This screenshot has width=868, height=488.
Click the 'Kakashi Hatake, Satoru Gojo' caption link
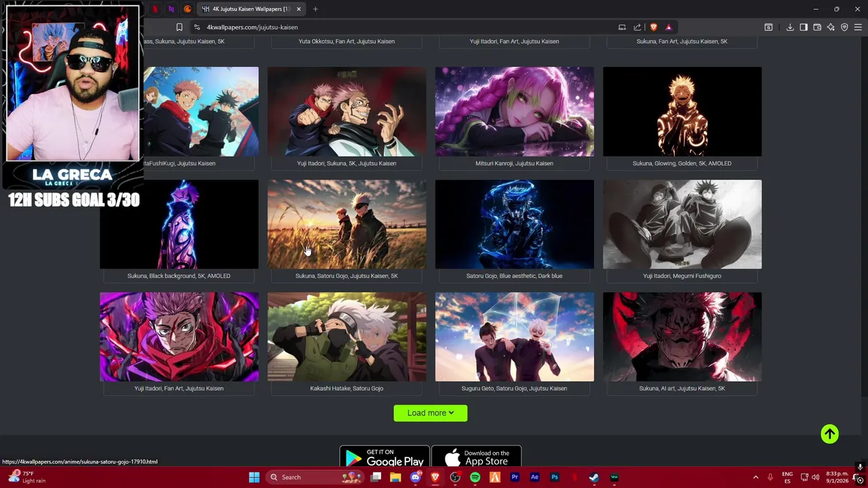(x=347, y=388)
